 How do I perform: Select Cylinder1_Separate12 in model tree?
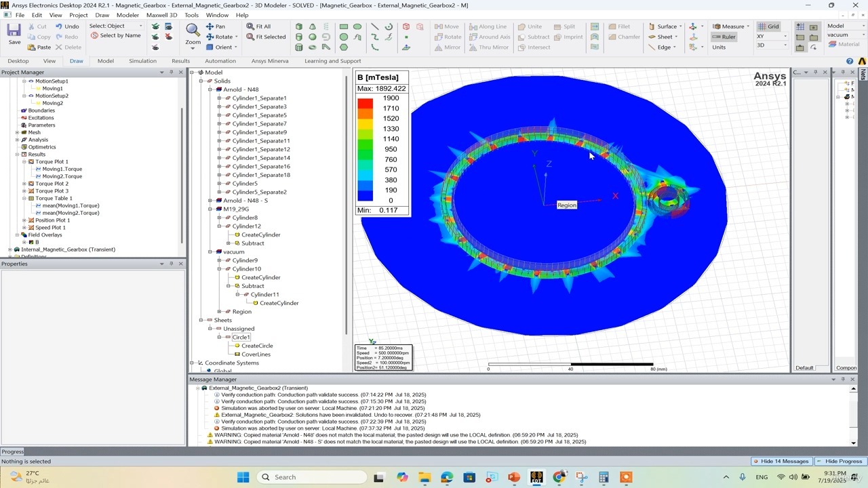pos(261,149)
